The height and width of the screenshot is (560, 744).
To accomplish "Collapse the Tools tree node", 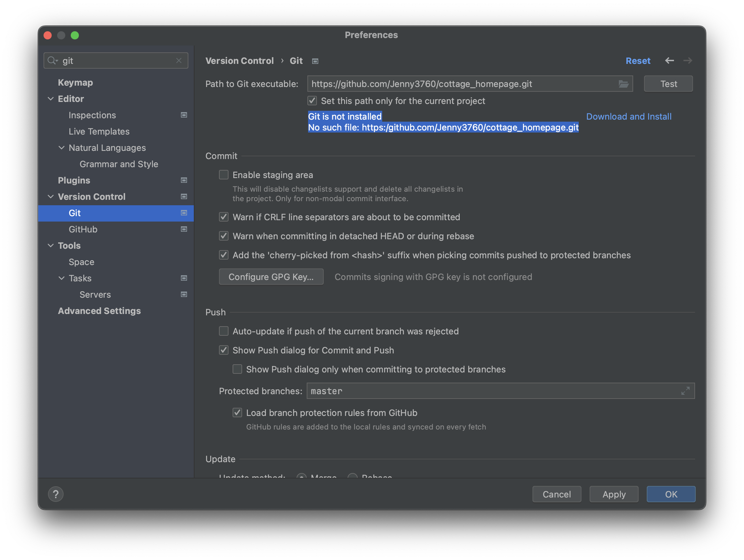I will point(51,246).
